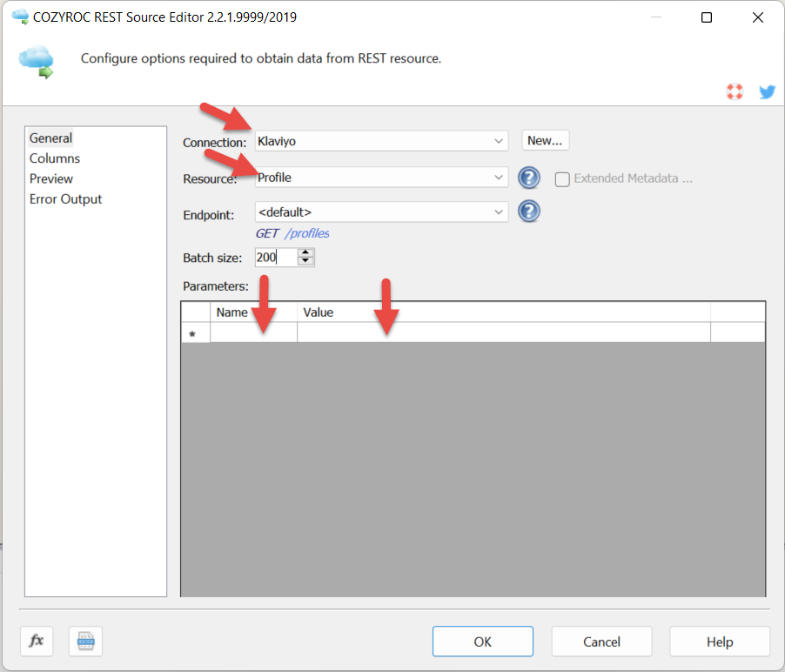Increase batch size with up stepper arrow

(305, 253)
